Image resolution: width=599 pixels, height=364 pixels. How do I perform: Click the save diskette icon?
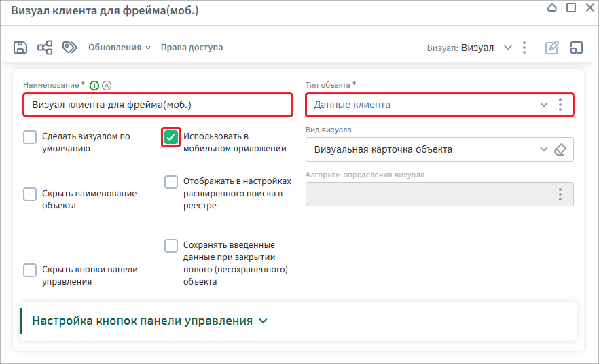point(20,48)
